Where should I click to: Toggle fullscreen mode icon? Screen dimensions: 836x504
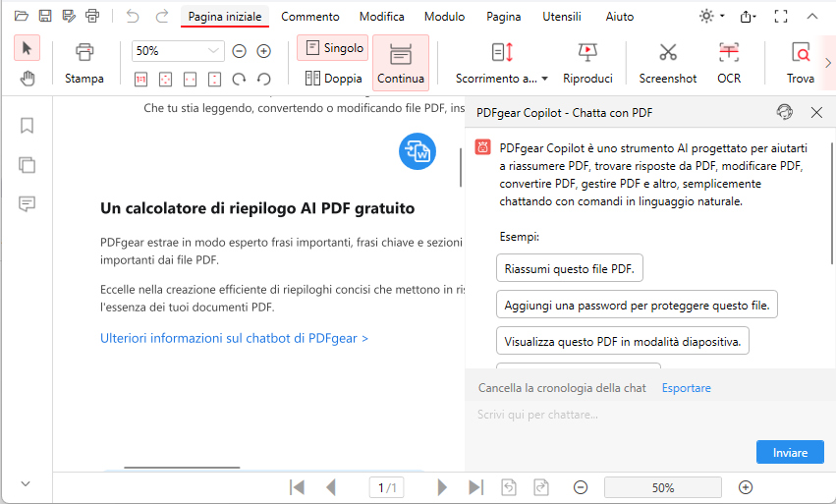click(781, 17)
